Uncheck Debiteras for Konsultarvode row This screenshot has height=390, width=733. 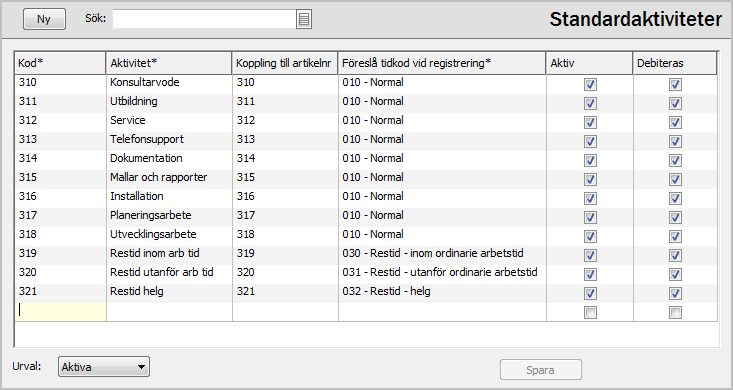pyautogui.click(x=675, y=84)
